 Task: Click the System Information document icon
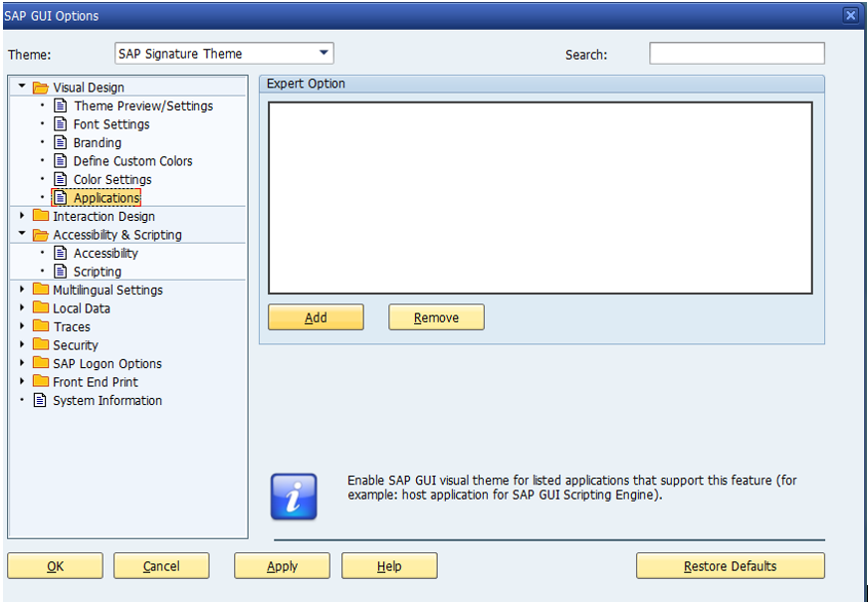(x=40, y=400)
